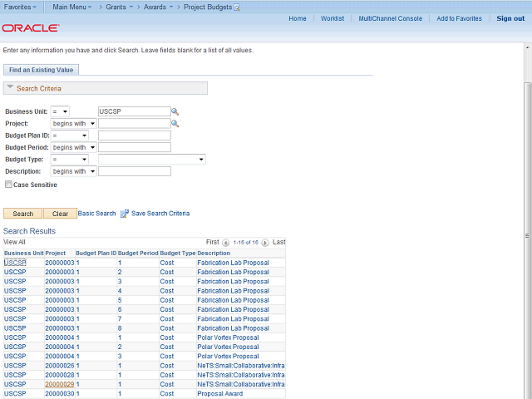Open the Favorites menu
Viewport: 532px width, 399px height.
click(x=20, y=7)
